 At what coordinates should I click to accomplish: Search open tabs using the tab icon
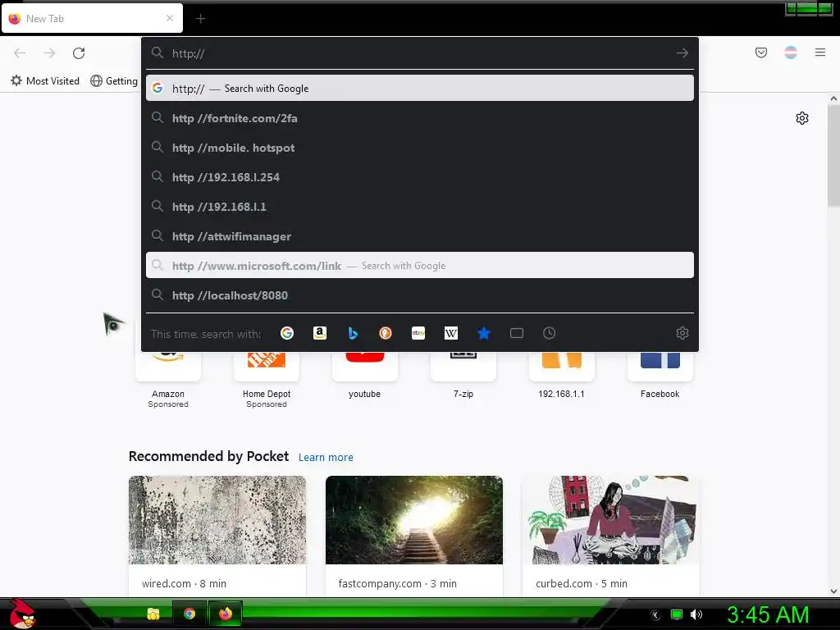pos(517,333)
